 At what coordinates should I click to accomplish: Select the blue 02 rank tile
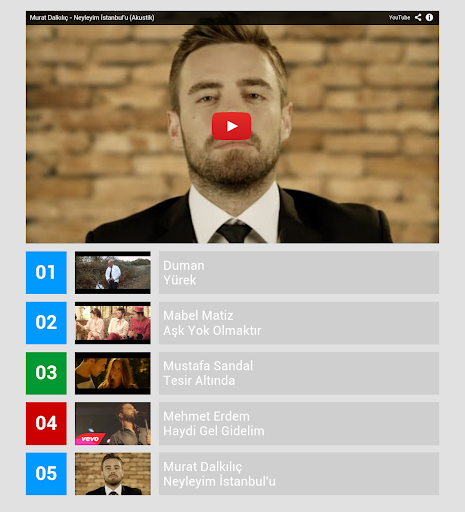click(x=46, y=323)
